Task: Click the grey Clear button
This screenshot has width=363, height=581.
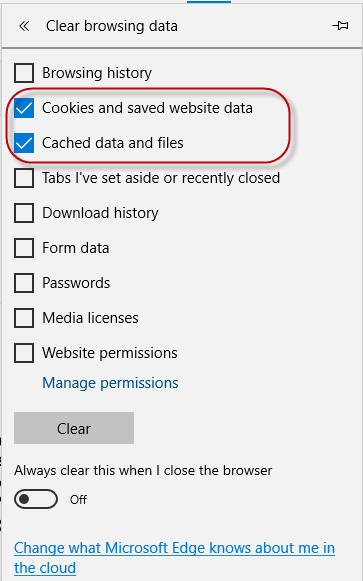Action: point(74,428)
